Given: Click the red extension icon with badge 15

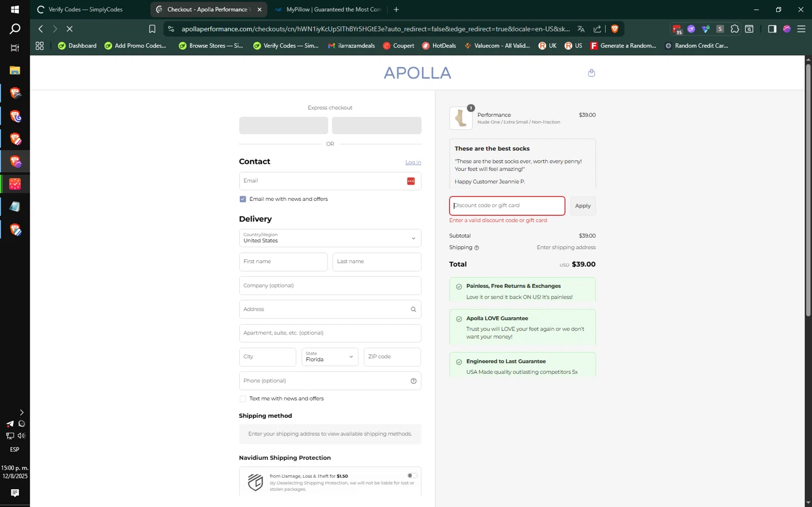Looking at the screenshot, I should point(677,29).
